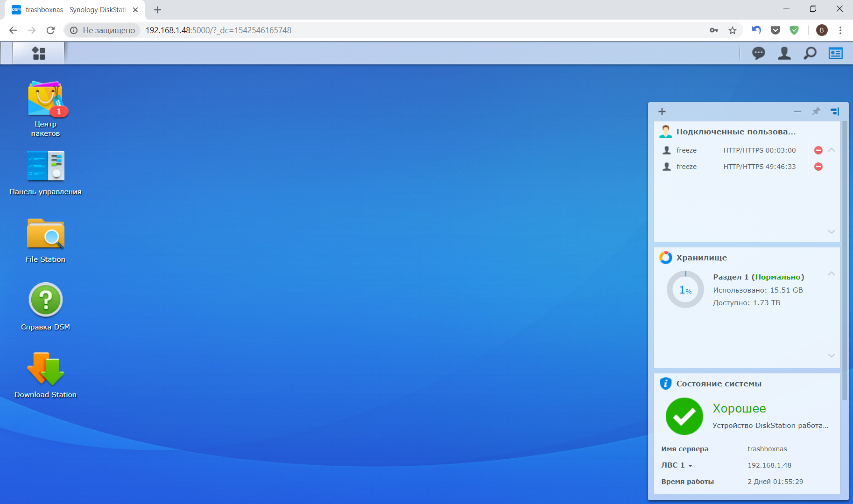Open a new browser tab
853x504 pixels.
click(x=157, y=10)
